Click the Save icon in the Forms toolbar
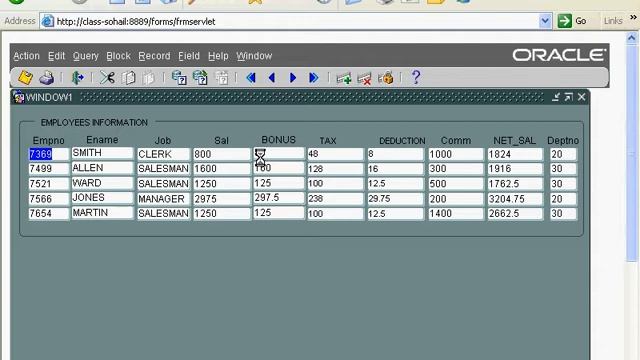This screenshot has width=640, height=360. click(25, 78)
